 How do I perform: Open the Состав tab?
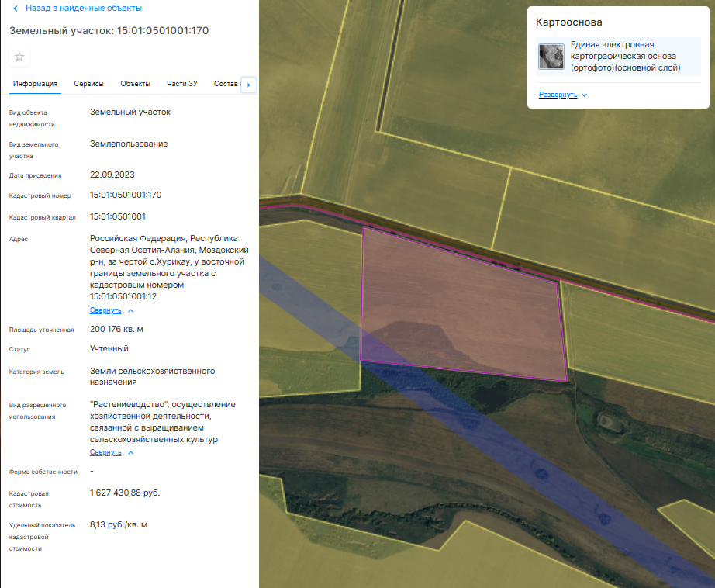226,84
